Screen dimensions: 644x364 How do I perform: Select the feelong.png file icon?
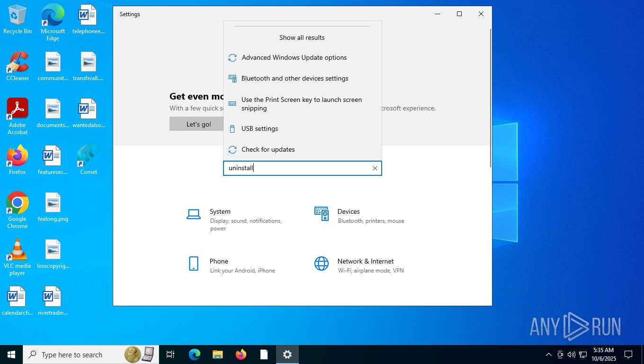(x=53, y=207)
